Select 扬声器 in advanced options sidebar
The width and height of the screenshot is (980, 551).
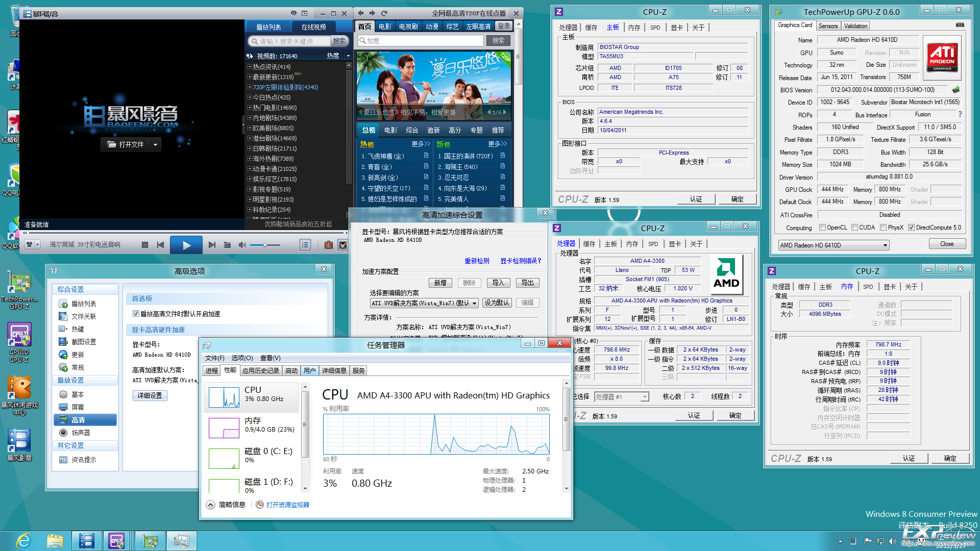coord(81,433)
